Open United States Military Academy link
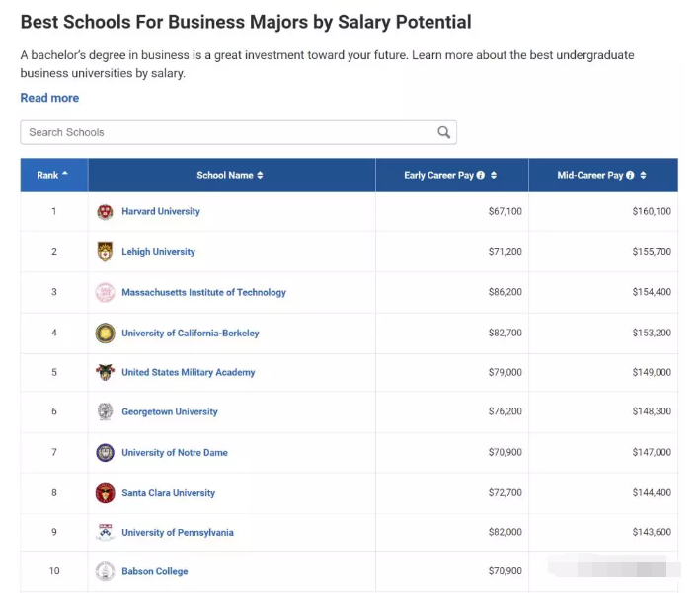 coord(189,372)
